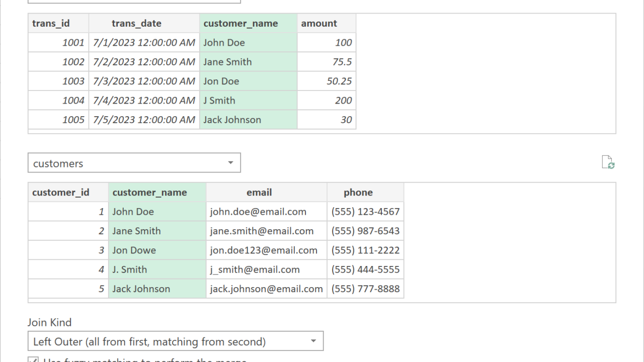Toggle the fuzzy matching checkbox
Image resolution: width=644 pixels, height=362 pixels.
coord(33,360)
